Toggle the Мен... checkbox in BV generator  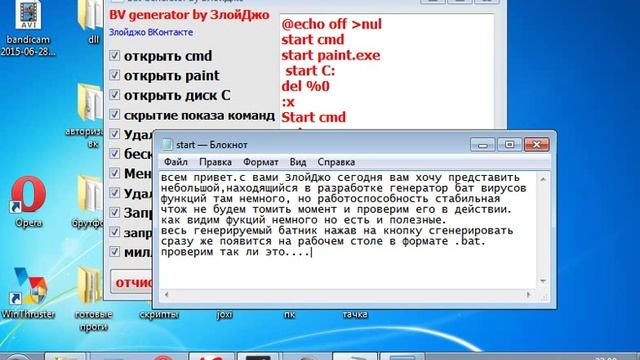coord(115,173)
